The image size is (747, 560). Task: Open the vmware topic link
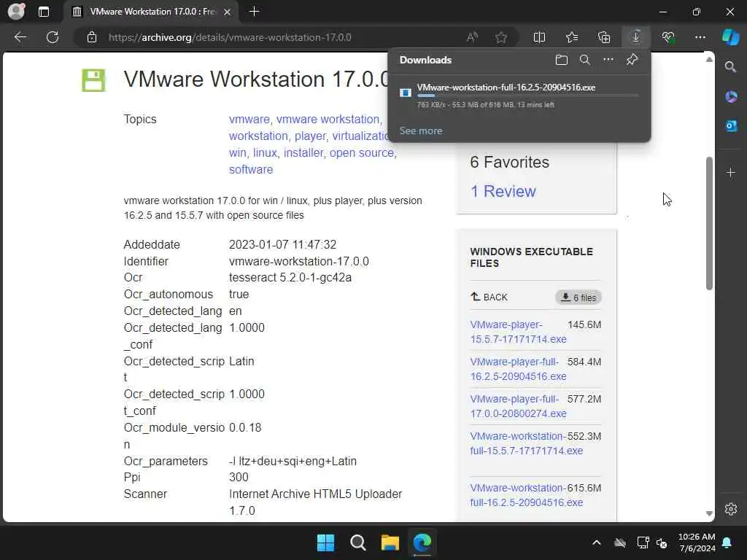[249, 119]
